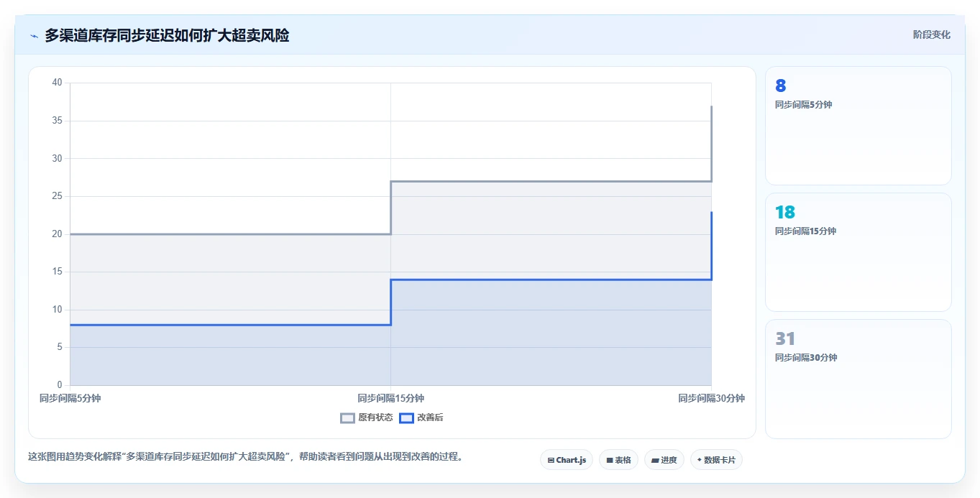Select the card showing value 8
This screenshot has height=498, width=980.
(858, 126)
